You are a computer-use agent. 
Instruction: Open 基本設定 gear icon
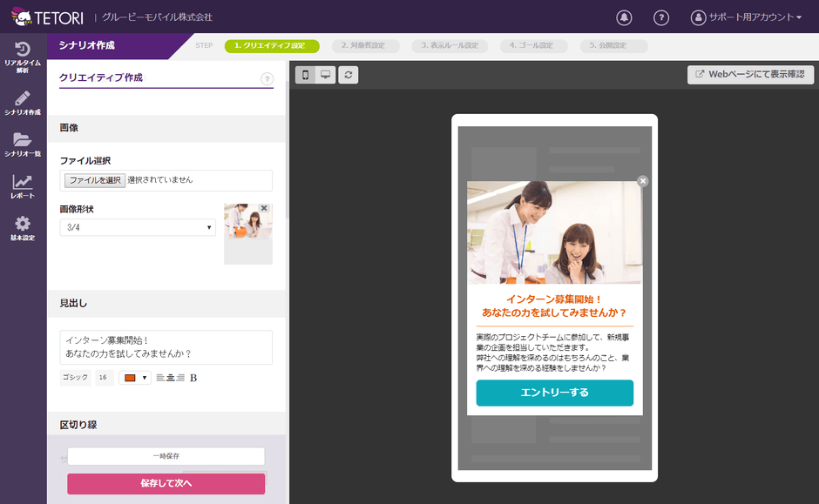pos(23,228)
